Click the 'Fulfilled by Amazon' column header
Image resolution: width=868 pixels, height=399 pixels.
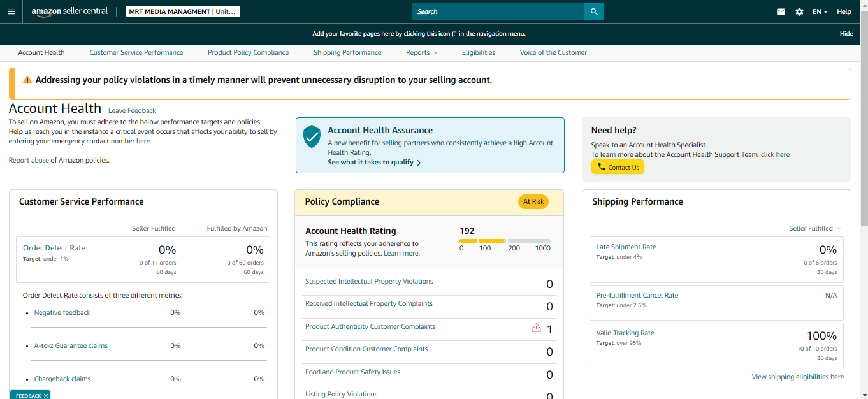coord(237,228)
